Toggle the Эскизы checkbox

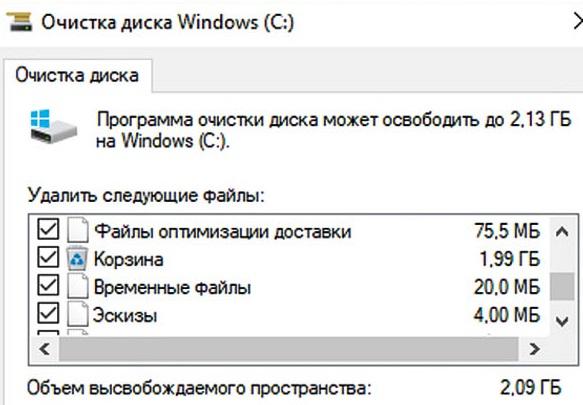click(48, 313)
